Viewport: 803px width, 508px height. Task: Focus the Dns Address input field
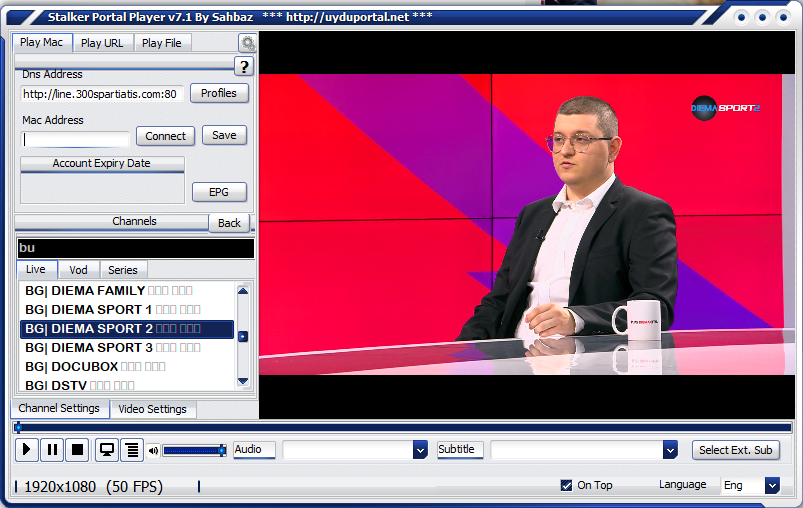[101, 94]
